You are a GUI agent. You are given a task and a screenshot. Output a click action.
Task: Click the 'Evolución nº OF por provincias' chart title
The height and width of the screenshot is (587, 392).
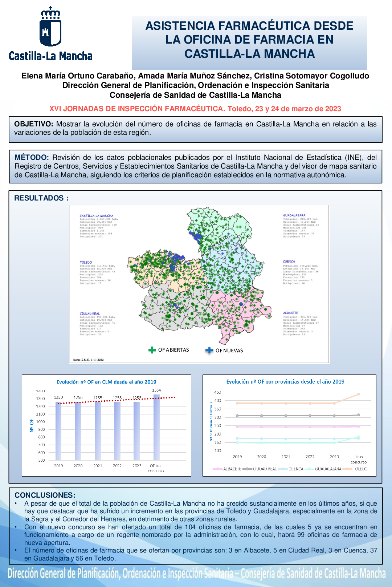pos(285,382)
